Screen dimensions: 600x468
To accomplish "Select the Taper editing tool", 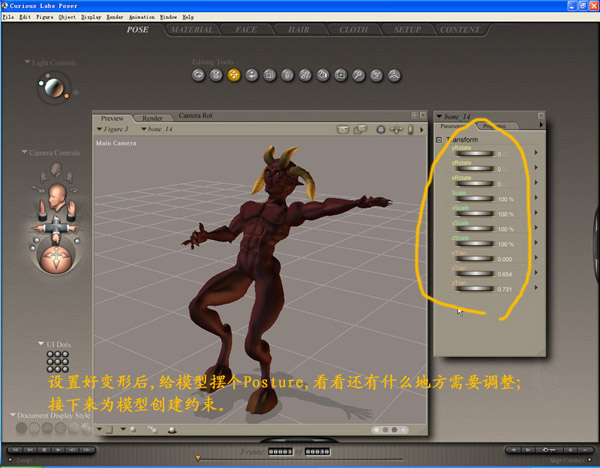I will 287,75.
